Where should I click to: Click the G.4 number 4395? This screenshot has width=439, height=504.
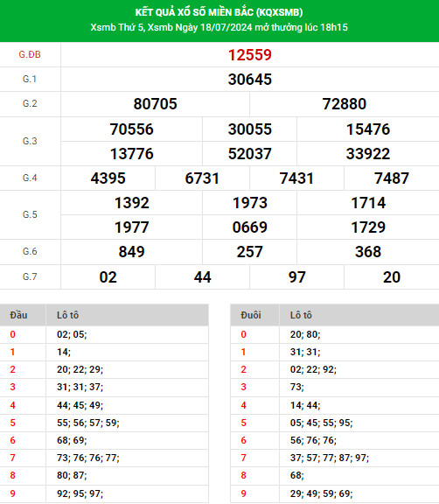108,178
